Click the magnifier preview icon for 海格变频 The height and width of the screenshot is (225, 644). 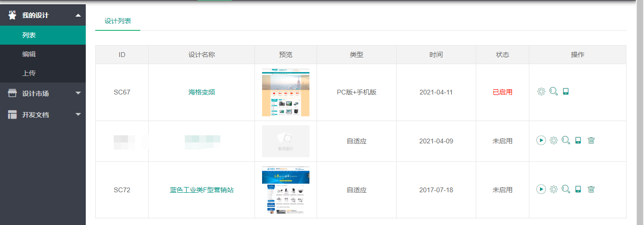point(553,92)
